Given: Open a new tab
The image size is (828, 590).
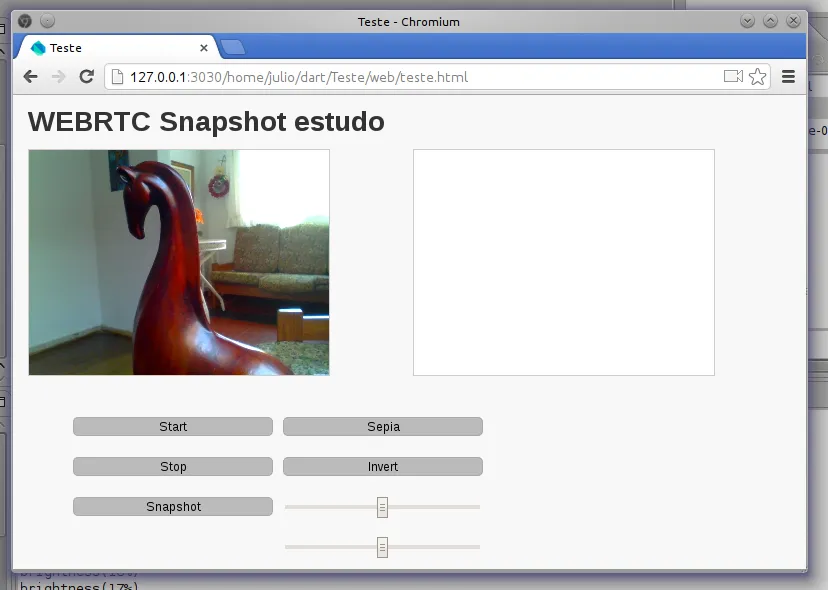Looking at the screenshot, I should coord(232,48).
